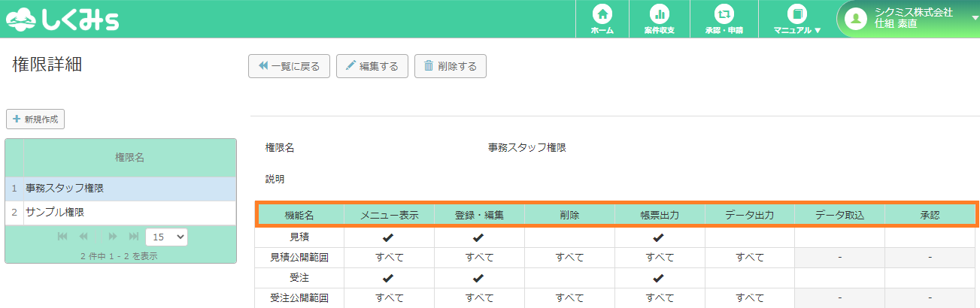
Task: Open the 承認・申請 arrows icon
Action: click(x=724, y=14)
